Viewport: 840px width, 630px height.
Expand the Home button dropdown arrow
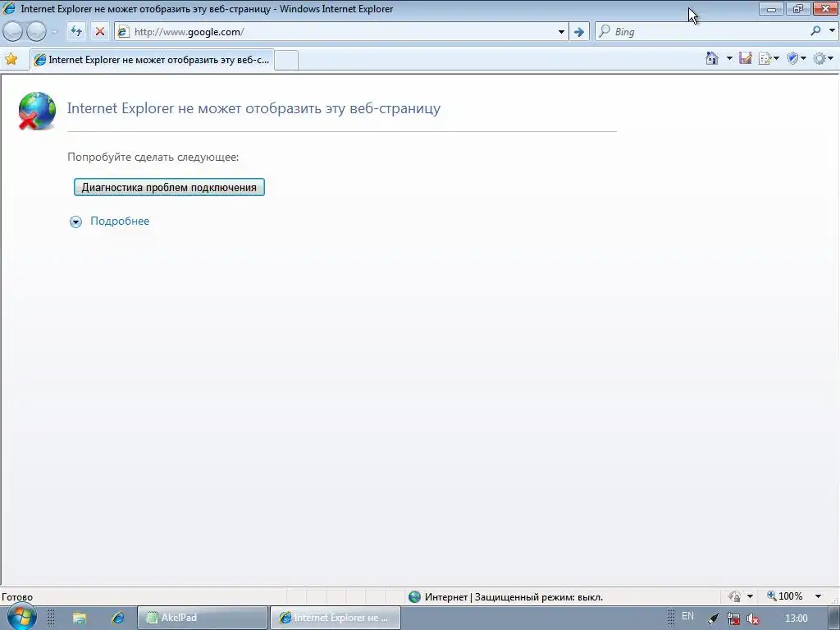pyautogui.click(x=729, y=58)
